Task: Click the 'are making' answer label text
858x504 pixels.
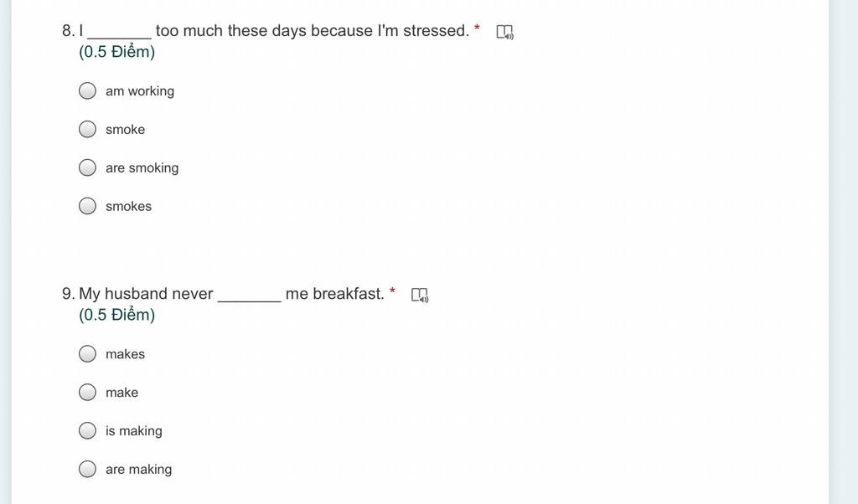Action: [x=139, y=470]
